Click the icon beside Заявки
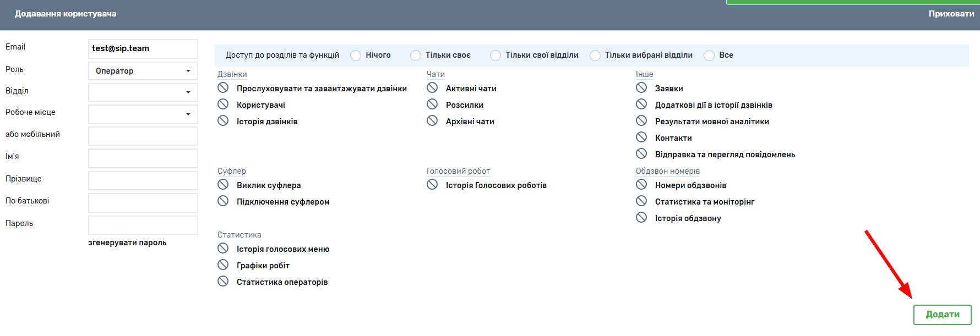980x336 pixels. (641, 87)
